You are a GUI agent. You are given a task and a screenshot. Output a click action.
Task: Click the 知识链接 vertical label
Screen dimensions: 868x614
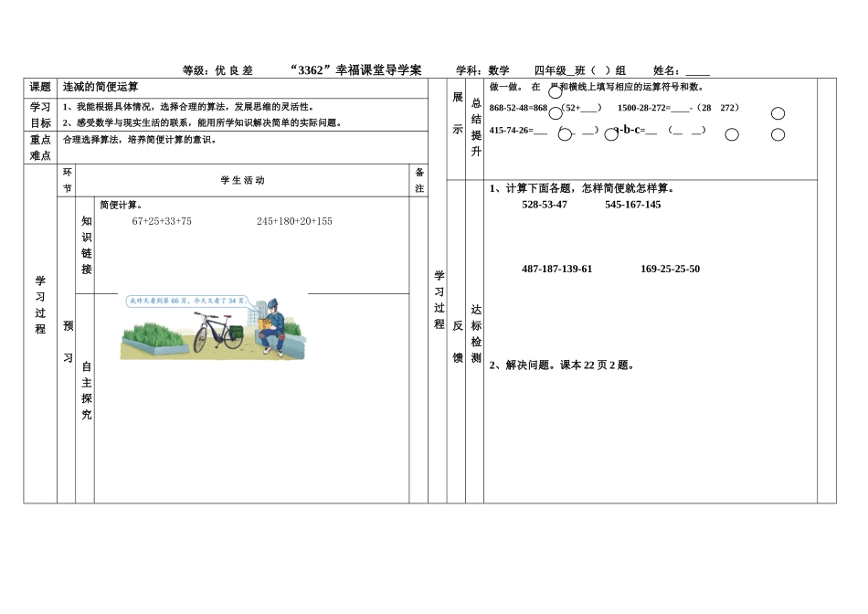87,245
